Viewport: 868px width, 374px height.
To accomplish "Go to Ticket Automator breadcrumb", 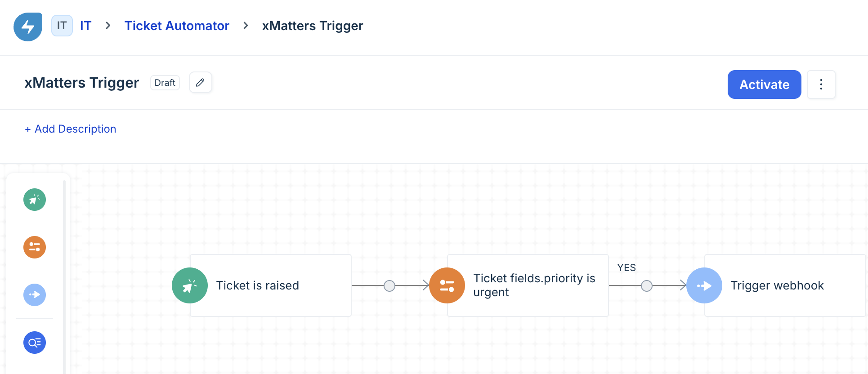I will pos(177,26).
